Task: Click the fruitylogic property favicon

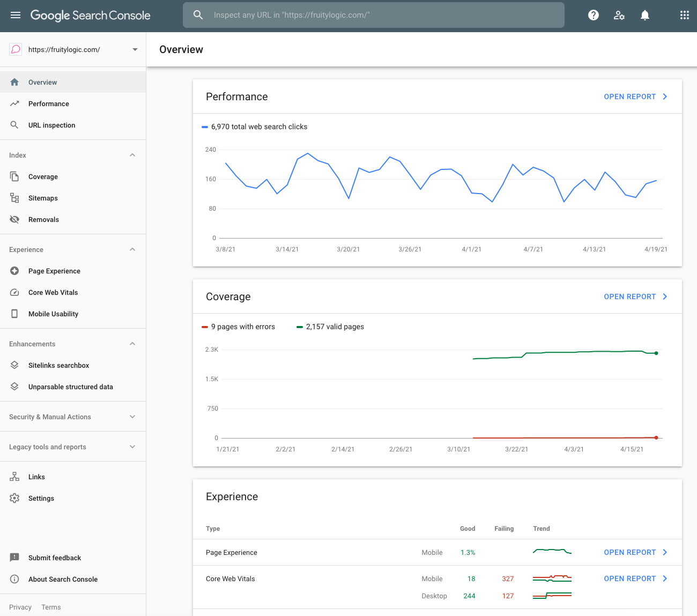Action: coord(16,49)
